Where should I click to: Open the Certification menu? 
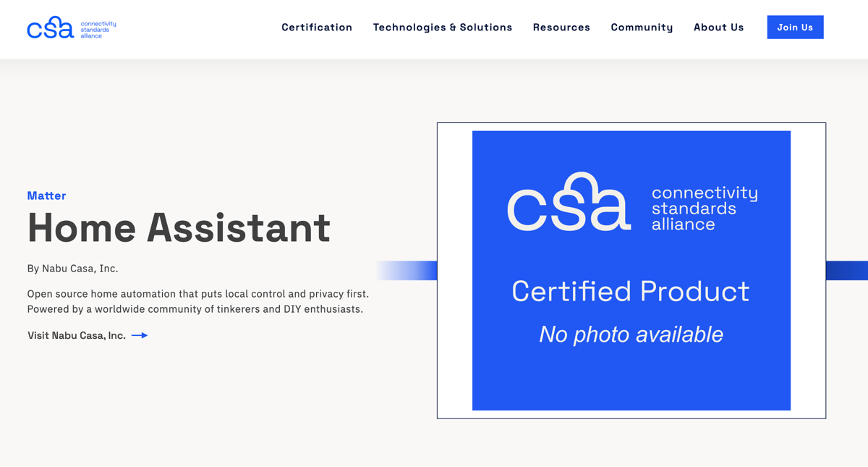click(x=317, y=27)
